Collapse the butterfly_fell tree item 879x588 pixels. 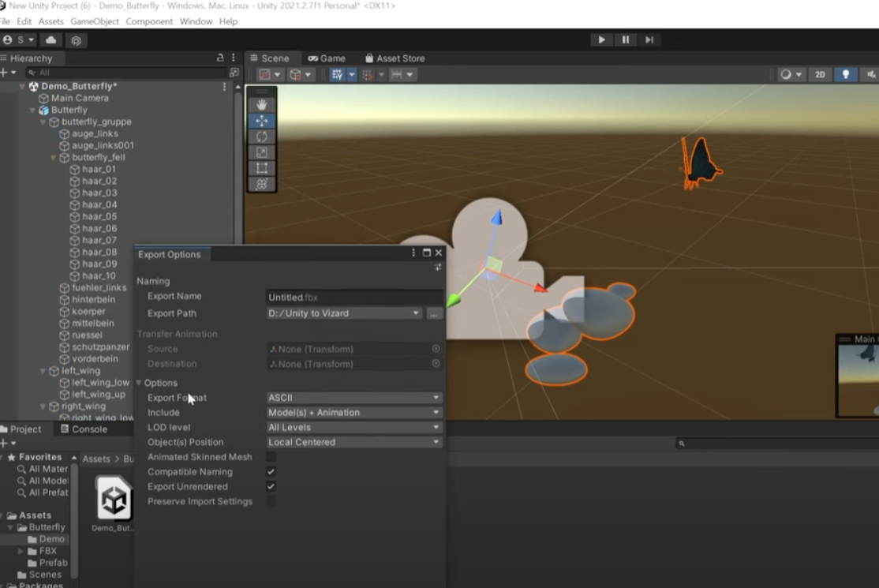tap(54, 158)
